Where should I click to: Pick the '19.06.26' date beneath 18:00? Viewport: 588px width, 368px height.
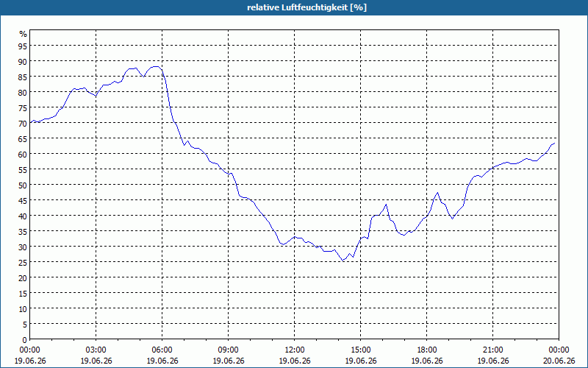(x=427, y=361)
